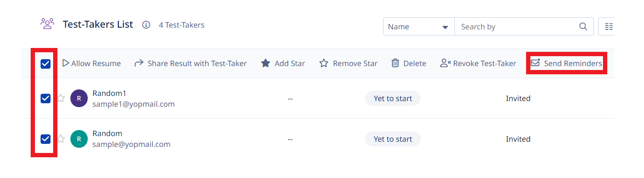Open the Name search filter dropdown
Image resolution: width=644 pixels, height=178 pixels.
pyautogui.click(x=419, y=27)
